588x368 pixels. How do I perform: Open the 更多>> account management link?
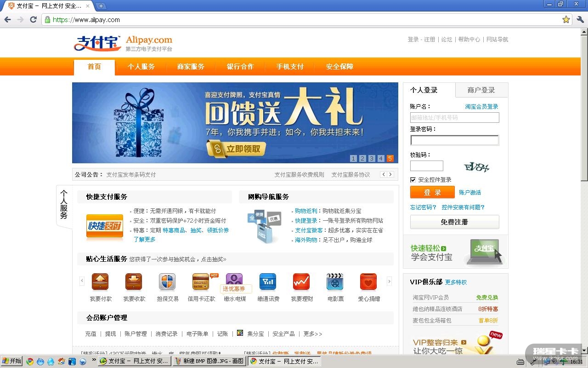pos(313,334)
